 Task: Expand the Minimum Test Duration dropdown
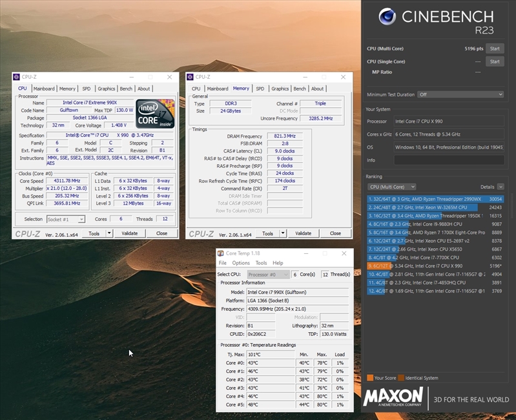click(x=460, y=94)
